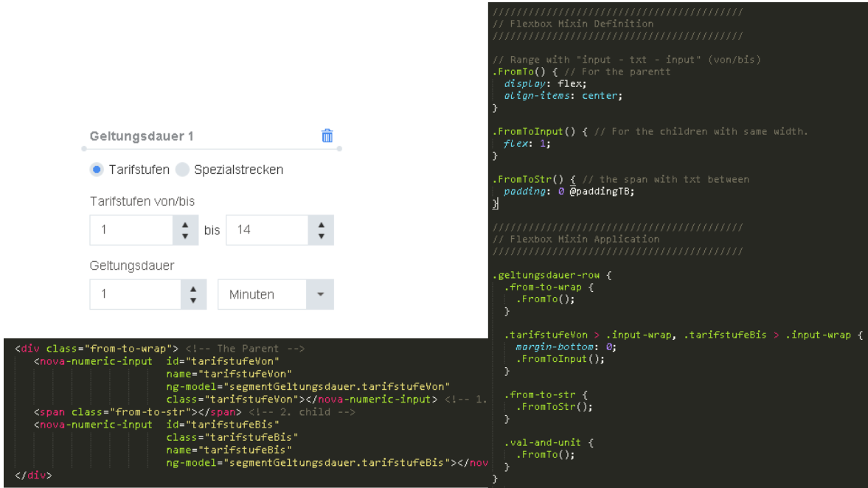
Task: Click the '.tarifstufeVon > .input-wrap' selector line
Action: [x=683, y=335]
